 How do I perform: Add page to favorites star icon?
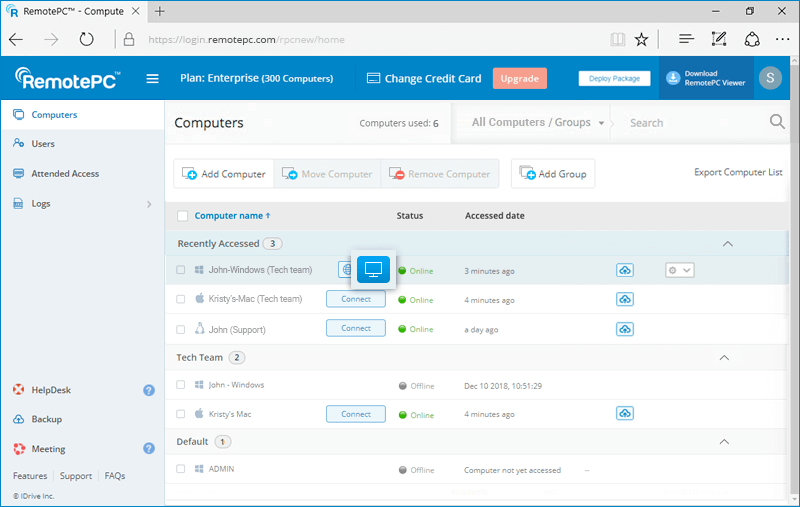click(x=641, y=39)
